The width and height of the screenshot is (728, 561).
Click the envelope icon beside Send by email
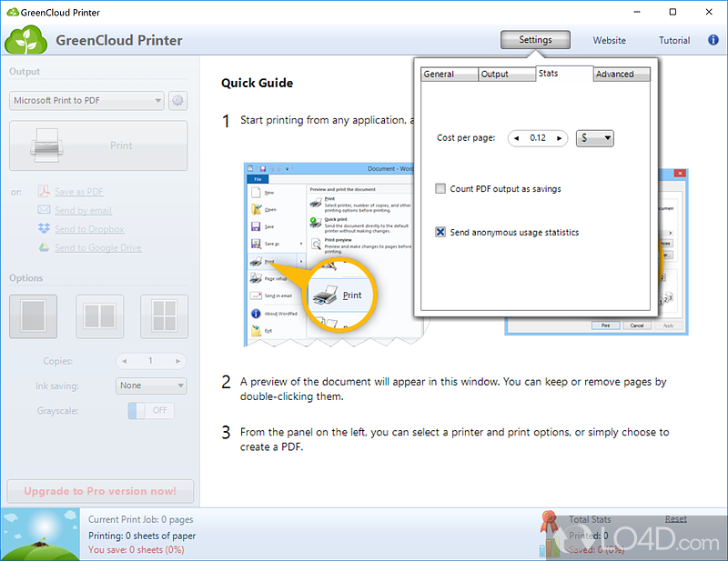pyautogui.click(x=44, y=210)
